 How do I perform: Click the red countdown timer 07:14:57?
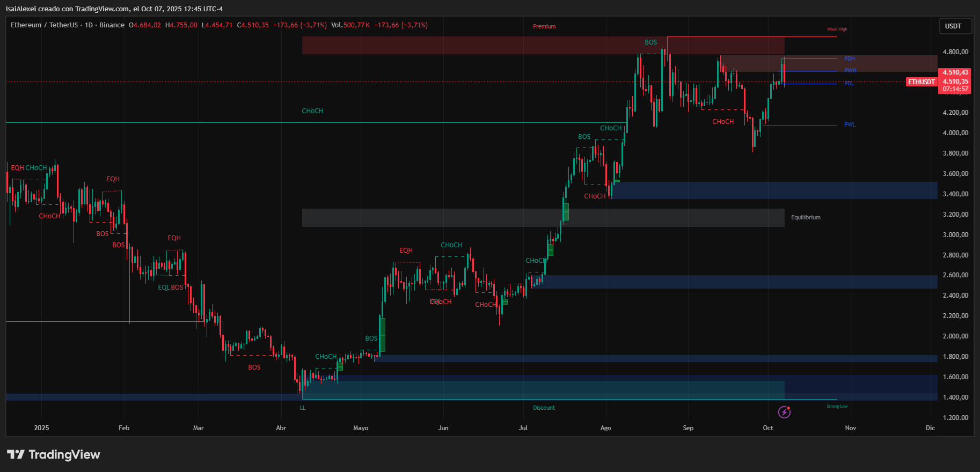pyautogui.click(x=955, y=90)
